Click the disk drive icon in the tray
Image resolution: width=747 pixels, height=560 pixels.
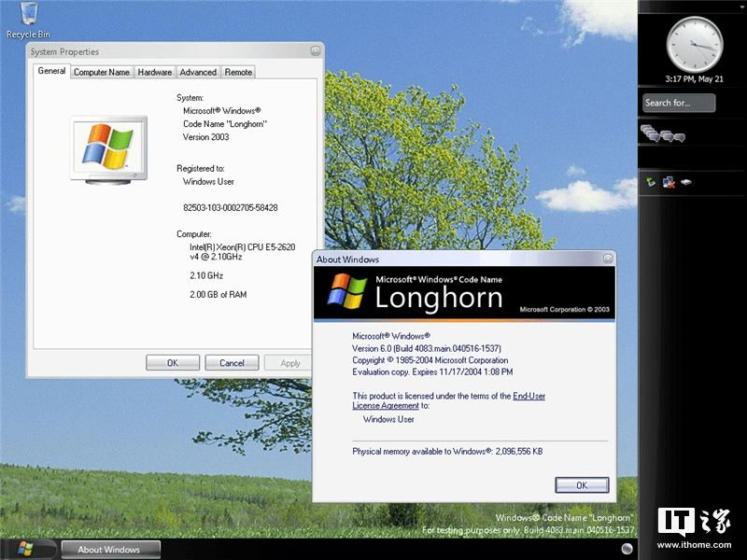685,181
